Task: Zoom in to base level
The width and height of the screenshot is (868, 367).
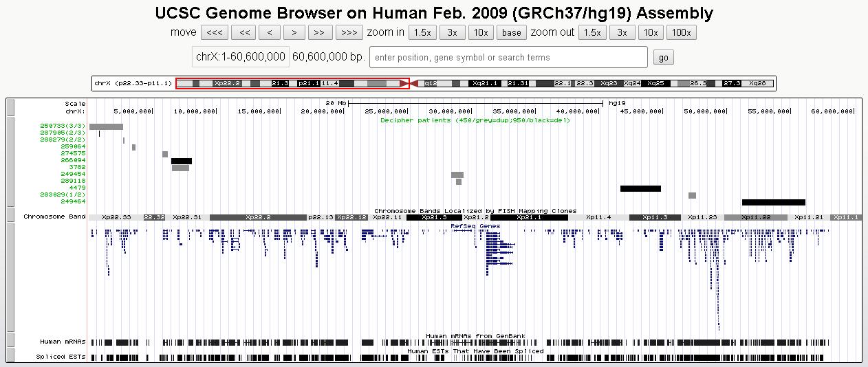Action: [x=512, y=32]
